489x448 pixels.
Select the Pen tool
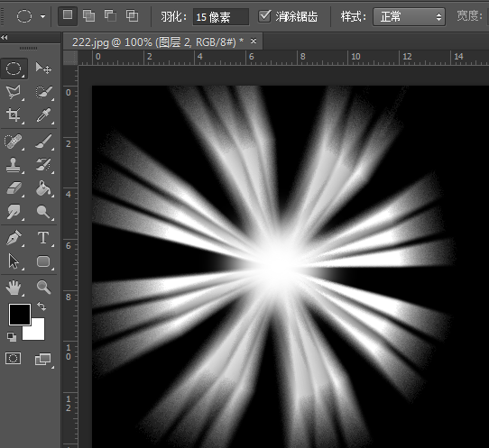(x=14, y=238)
